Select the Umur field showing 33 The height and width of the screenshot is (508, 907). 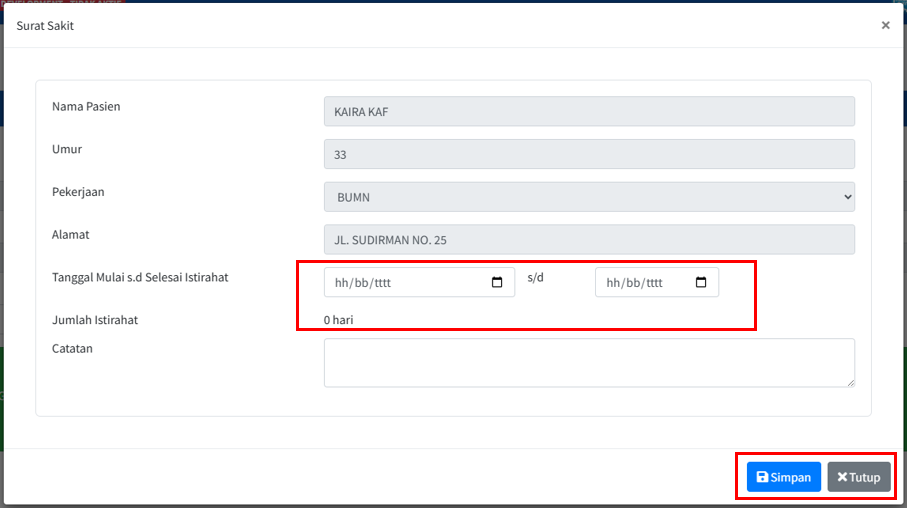pos(589,154)
